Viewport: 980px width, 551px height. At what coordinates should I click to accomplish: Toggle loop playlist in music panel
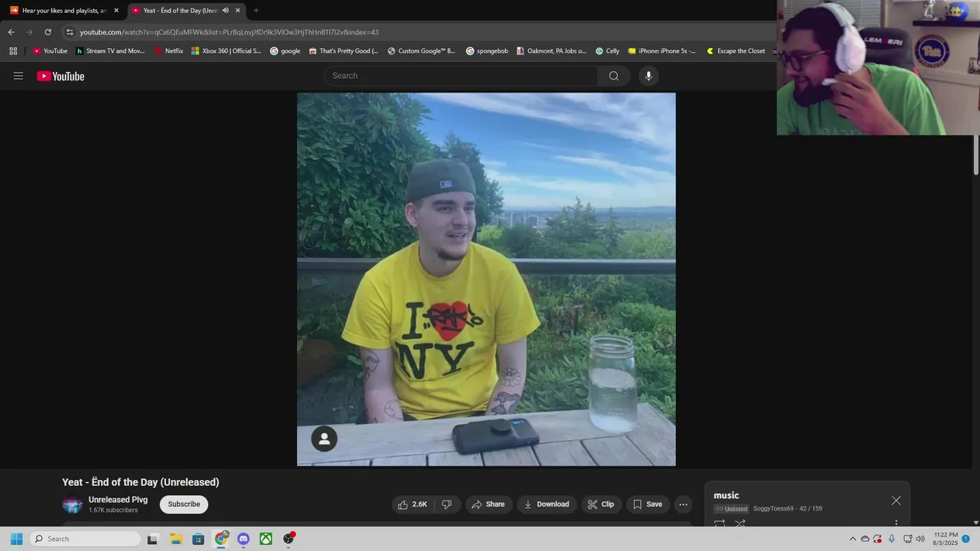(x=720, y=524)
